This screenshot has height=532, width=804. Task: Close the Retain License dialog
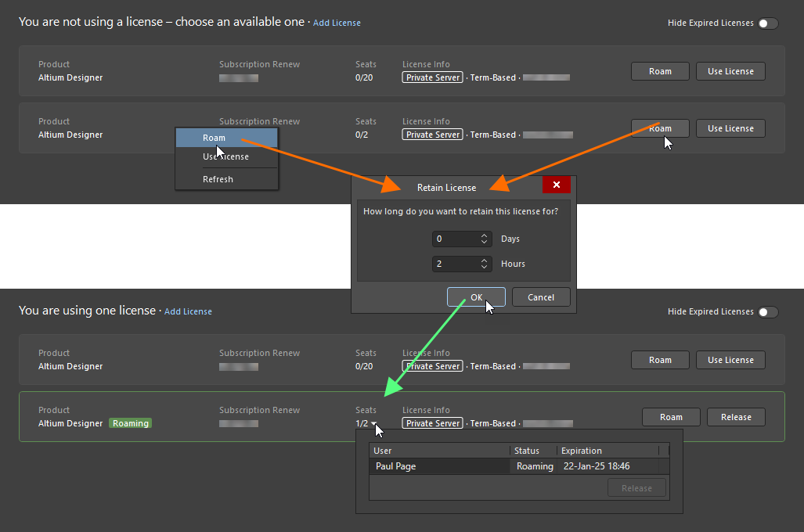557,185
